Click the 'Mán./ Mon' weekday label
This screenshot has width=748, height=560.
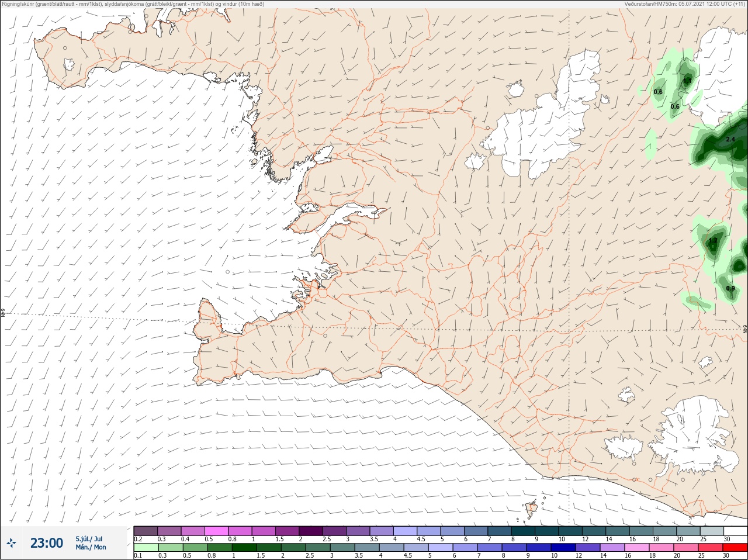coord(91,547)
